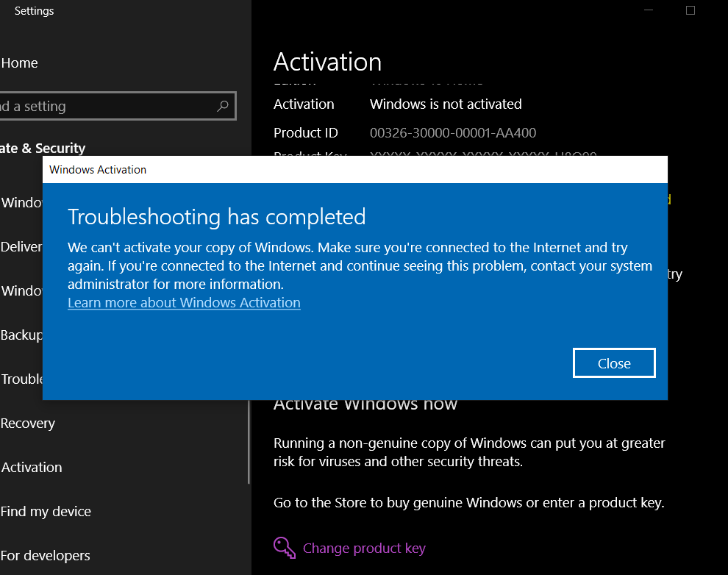
Task: Click the Change product key link
Action: coord(364,548)
